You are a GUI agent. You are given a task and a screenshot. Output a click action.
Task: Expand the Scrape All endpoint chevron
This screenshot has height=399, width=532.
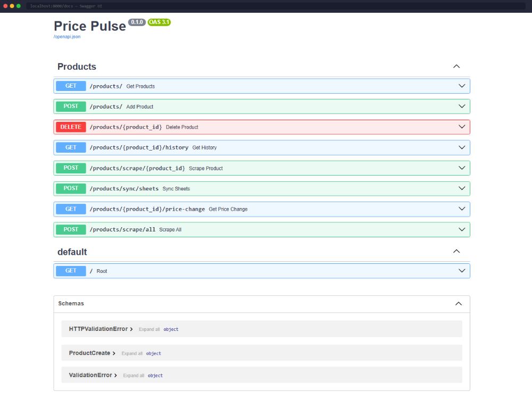pyautogui.click(x=462, y=229)
